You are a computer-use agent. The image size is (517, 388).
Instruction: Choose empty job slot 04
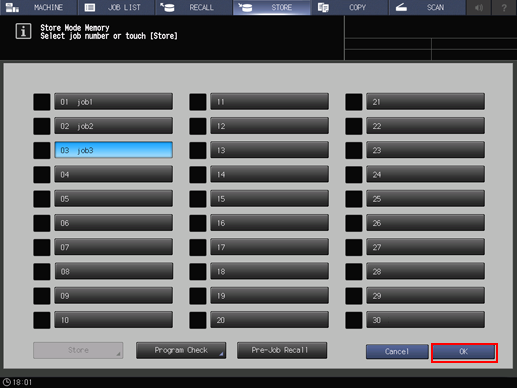click(114, 174)
